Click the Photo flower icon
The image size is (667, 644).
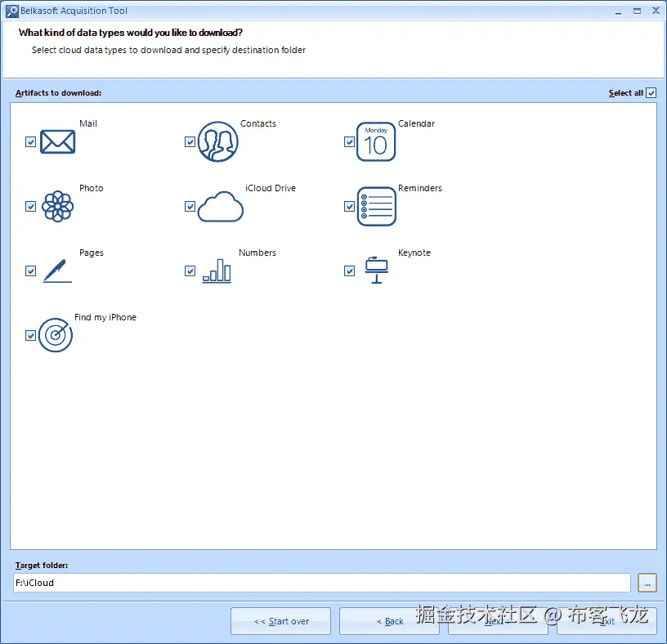pos(57,206)
